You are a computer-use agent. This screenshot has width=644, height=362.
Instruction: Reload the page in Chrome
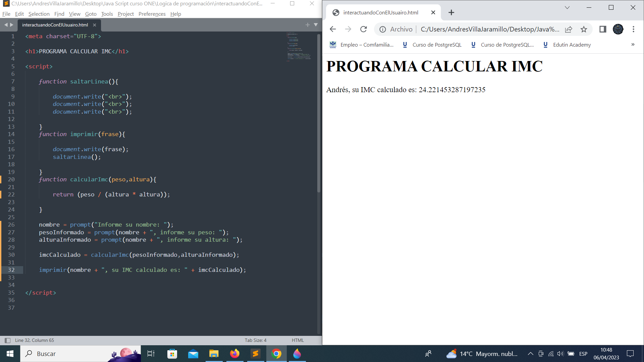pos(364,29)
